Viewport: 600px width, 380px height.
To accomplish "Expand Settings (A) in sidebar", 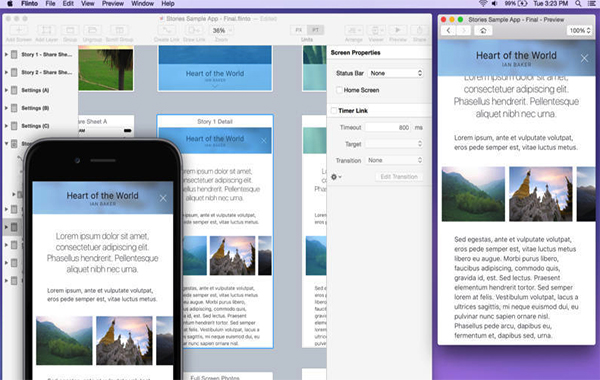I will pos(6,90).
